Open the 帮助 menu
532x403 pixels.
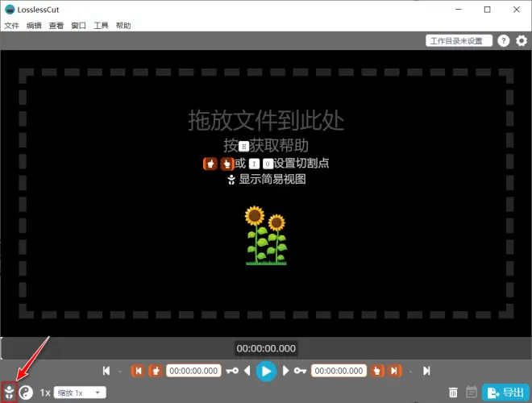coord(123,26)
